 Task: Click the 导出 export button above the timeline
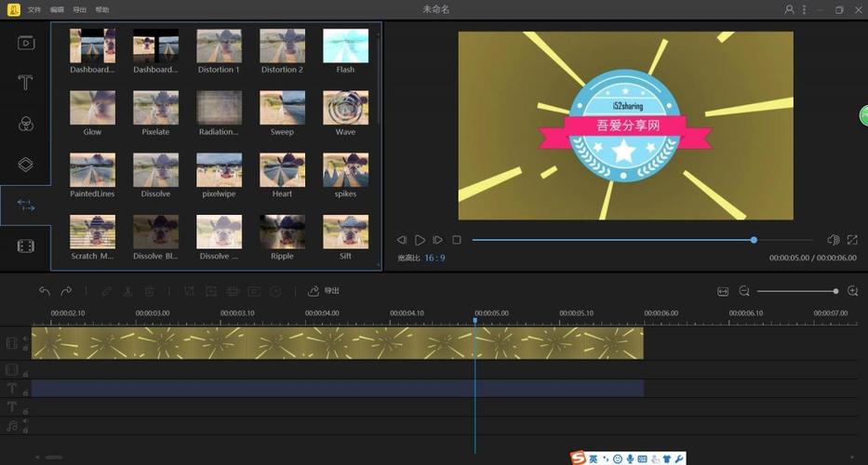tap(324, 291)
